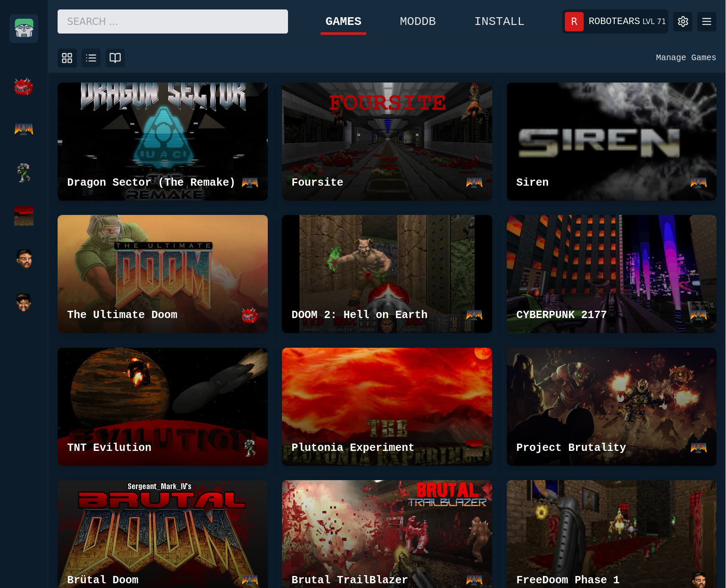The image size is (726, 588).
Task: Click Doom logo badge on Dragon Sector card
Action: (x=250, y=182)
